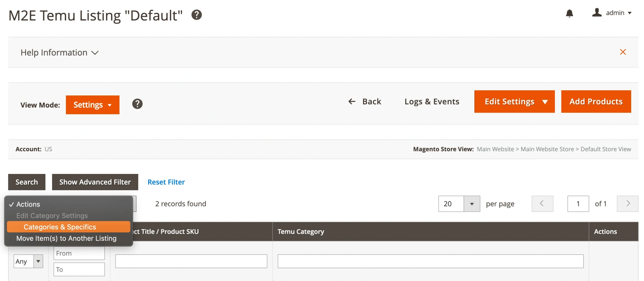The image size is (644, 281).
Task: Click the Back arrow button
Action: (x=365, y=102)
